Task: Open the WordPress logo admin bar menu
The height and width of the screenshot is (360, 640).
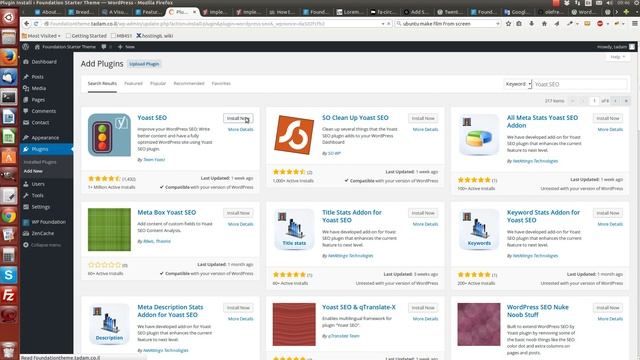Action: click(26, 47)
